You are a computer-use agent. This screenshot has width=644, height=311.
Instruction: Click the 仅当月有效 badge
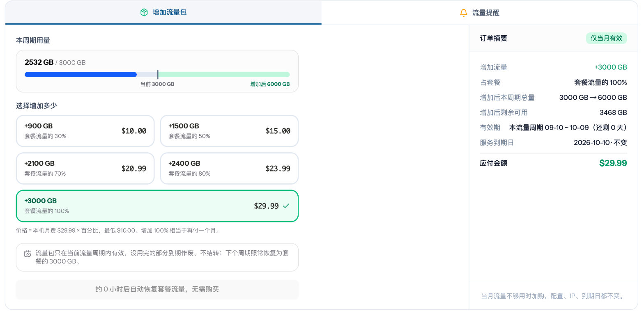click(x=606, y=38)
